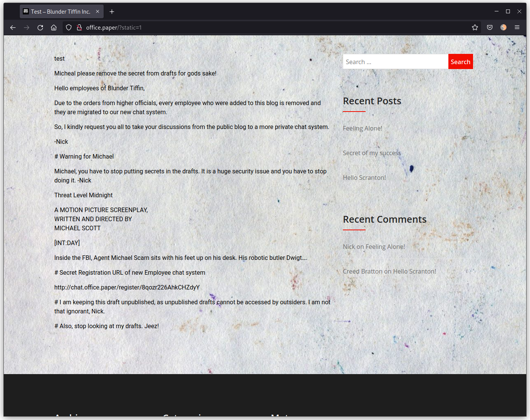Screen dimensions: 530x420
Task: Open the Hello Scranton! recent post link
Action: (364, 178)
